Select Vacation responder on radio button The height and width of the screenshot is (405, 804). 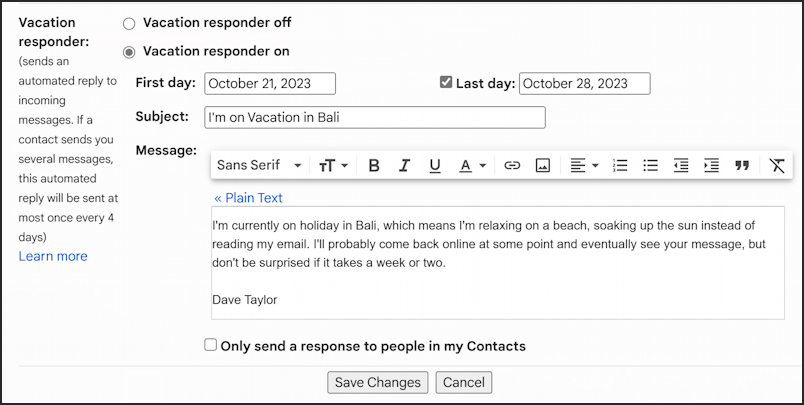[129, 52]
